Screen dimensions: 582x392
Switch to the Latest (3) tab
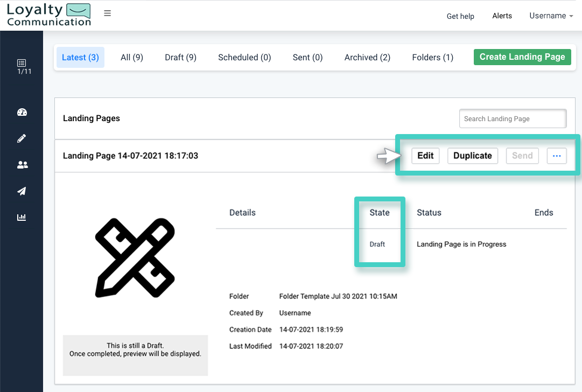[x=80, y=58]
